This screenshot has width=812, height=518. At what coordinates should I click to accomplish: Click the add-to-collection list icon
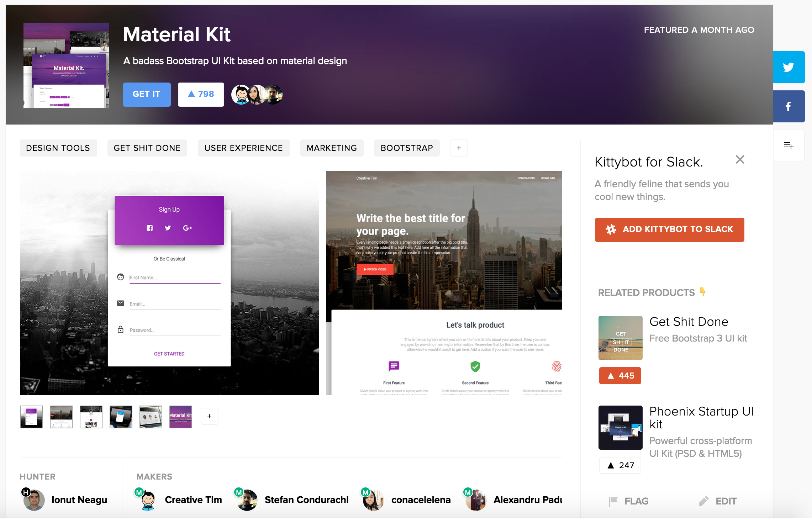pyautogui.click(x=789, y=146)
